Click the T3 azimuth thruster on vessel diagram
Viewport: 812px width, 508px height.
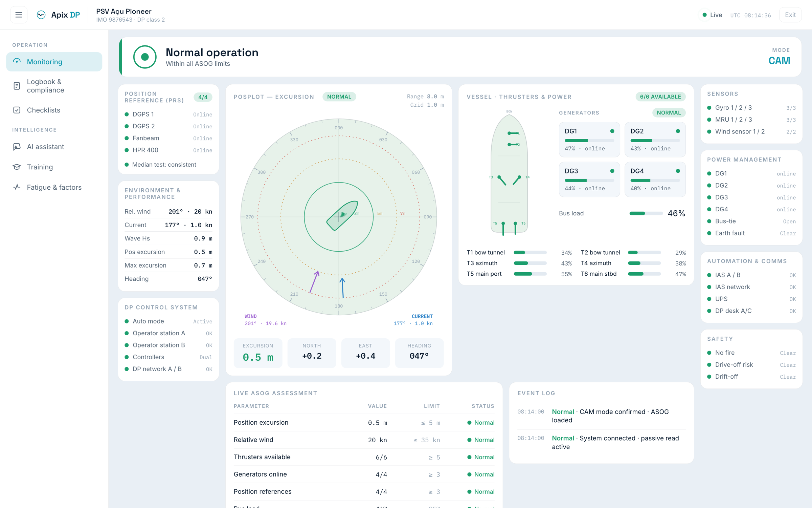click(502, 181)
